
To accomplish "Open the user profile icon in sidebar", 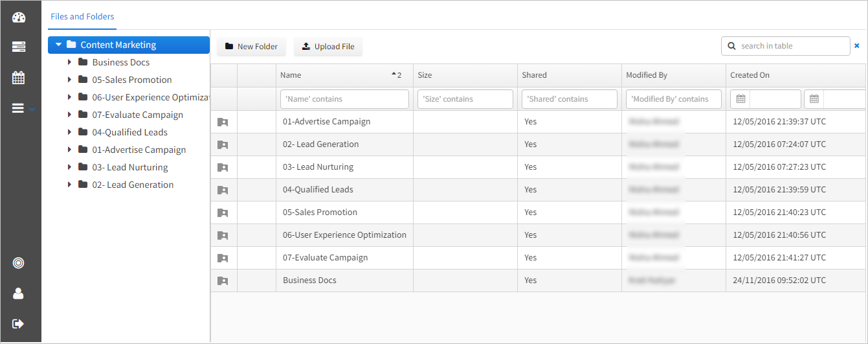I will pos(18,293).
